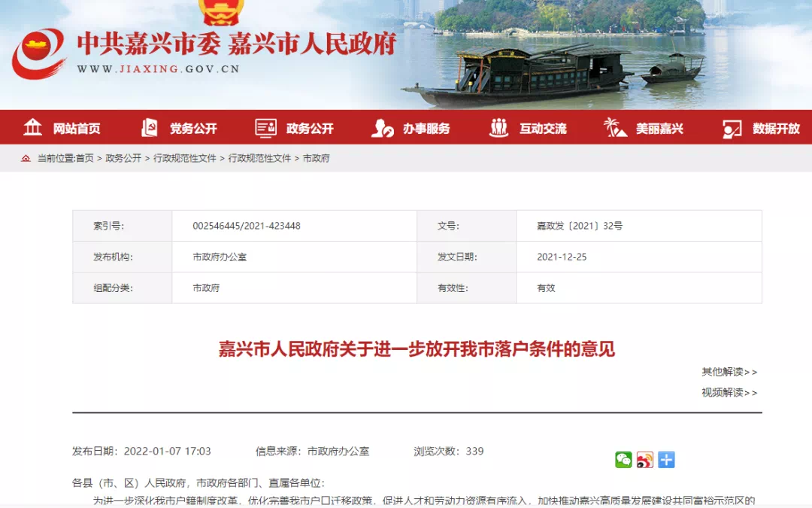Click the WWW.JIAXING.GOV.CN address text
This screenshot has height=508, width=812.
(x=159, y=69)
